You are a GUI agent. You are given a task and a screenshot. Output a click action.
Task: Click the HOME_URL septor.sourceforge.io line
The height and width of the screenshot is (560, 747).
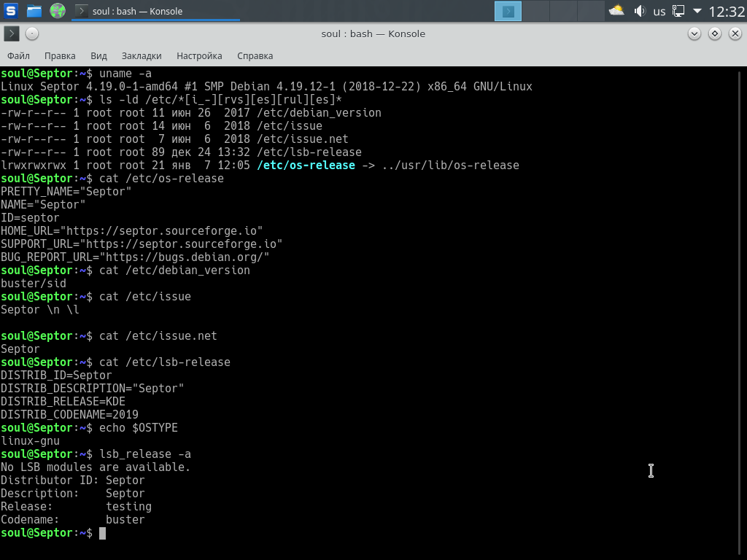pyautogui.click(x=131, y=231)
